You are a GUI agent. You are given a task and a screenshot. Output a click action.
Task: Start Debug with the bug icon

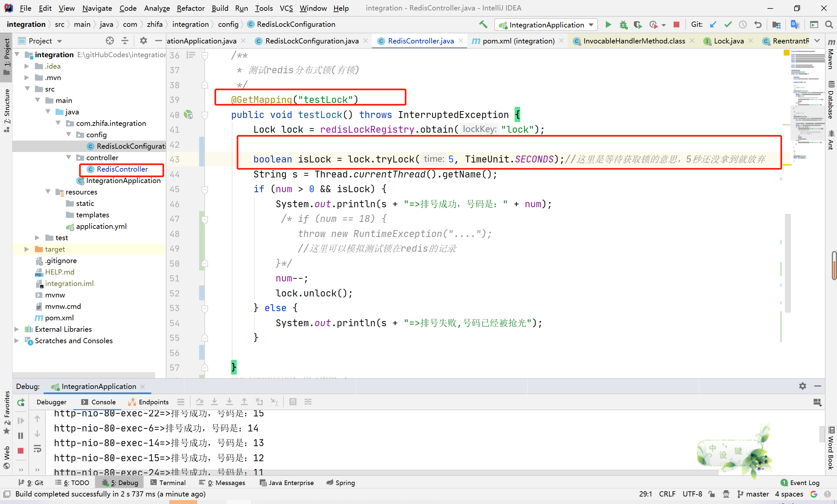tap(623, 25)
